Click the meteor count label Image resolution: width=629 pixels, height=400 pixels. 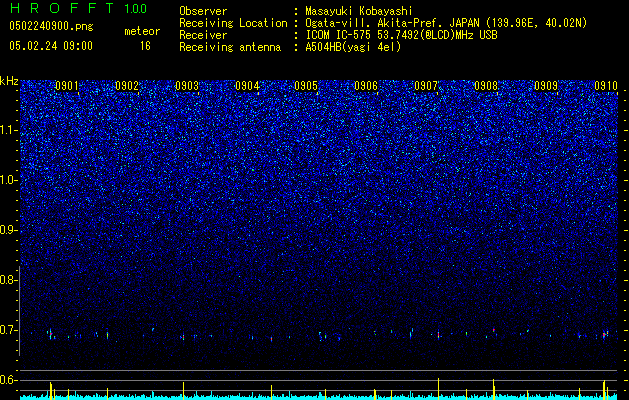[x=142, y=31]
